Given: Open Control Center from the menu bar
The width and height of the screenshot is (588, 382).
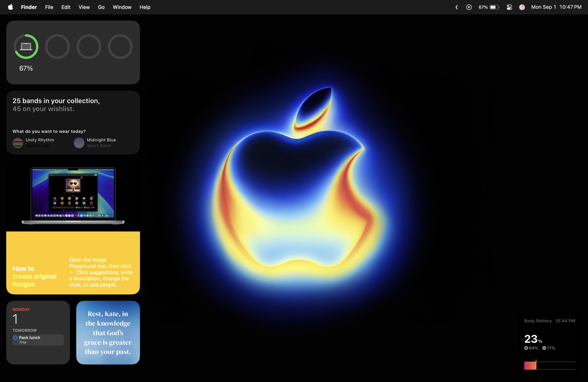Looking at the screenshot, I should [x=509, y=7].
